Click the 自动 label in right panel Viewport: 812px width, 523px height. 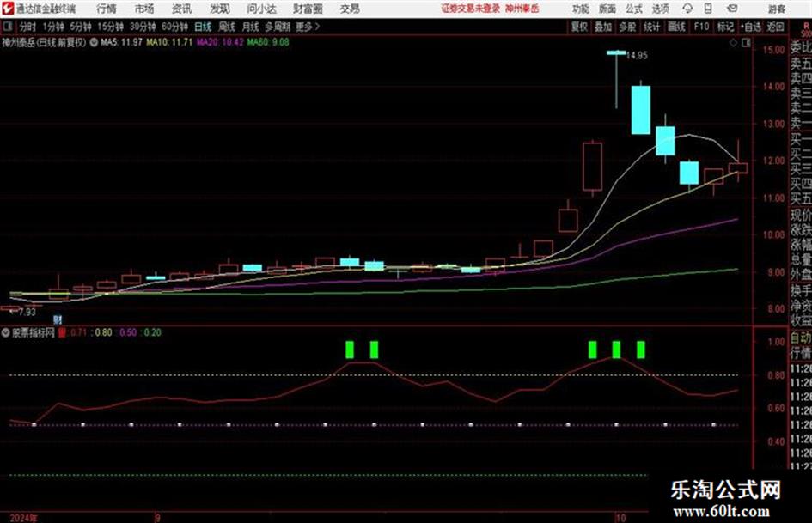(x=801, y=338)
